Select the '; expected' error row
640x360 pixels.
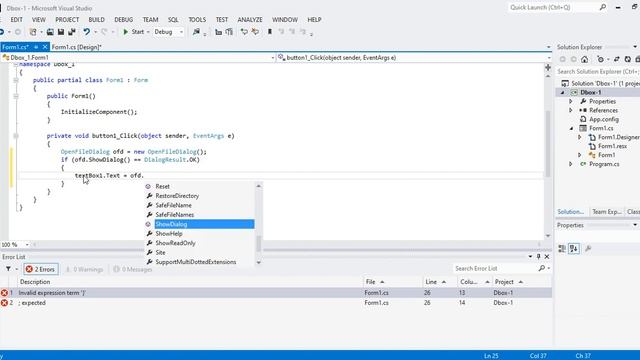pos(276,303)
